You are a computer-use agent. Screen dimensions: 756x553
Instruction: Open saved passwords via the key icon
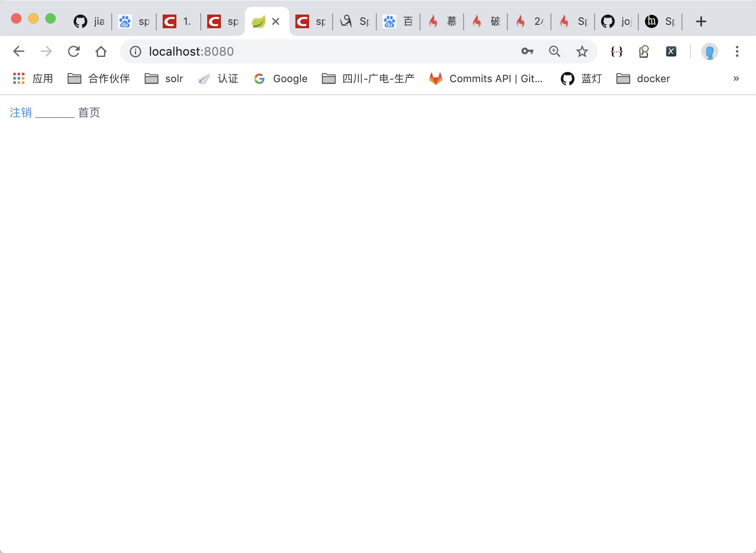point(527,51)
